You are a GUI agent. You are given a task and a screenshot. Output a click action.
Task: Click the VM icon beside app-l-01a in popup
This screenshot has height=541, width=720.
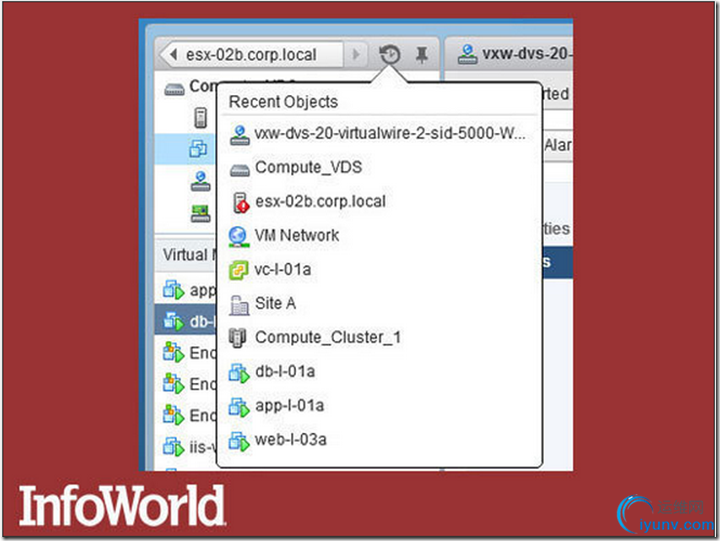click(x=239, y=407)
